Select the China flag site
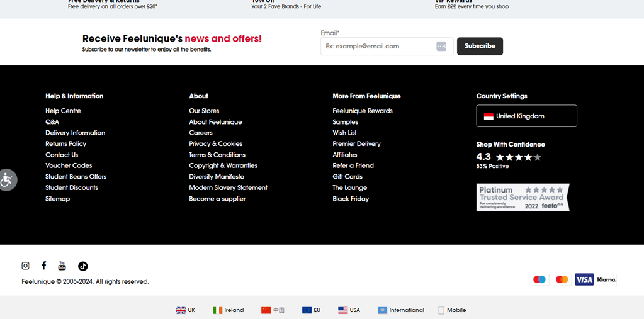This screenshot has width=644, height=319. click(x=273, y=310)
